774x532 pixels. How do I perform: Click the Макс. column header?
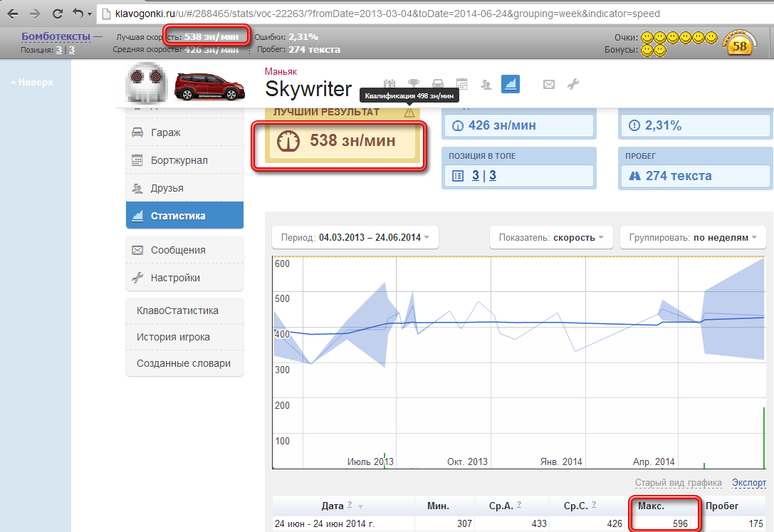coord(651,506)
